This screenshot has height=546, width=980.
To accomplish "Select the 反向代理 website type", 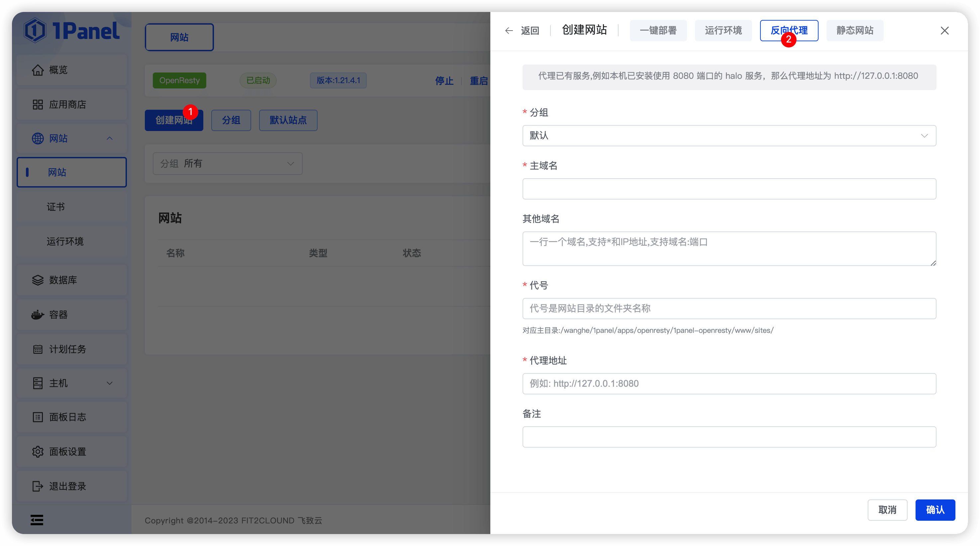I will click(789, 31).
